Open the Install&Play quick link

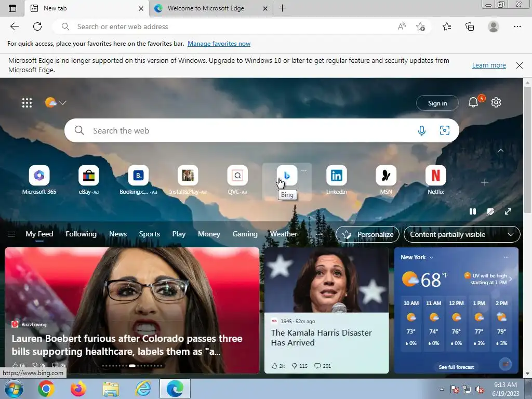pyautogui.click(x=188, y=180)
